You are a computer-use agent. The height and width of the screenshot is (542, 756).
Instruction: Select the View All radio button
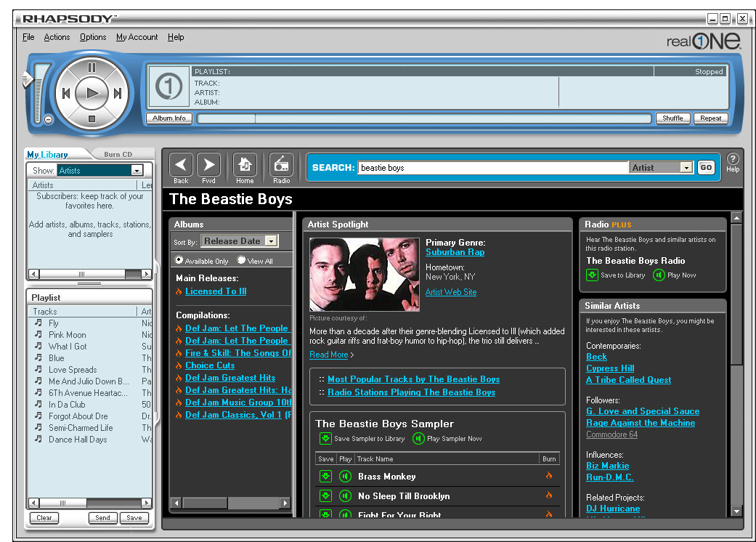coord(242,260)
